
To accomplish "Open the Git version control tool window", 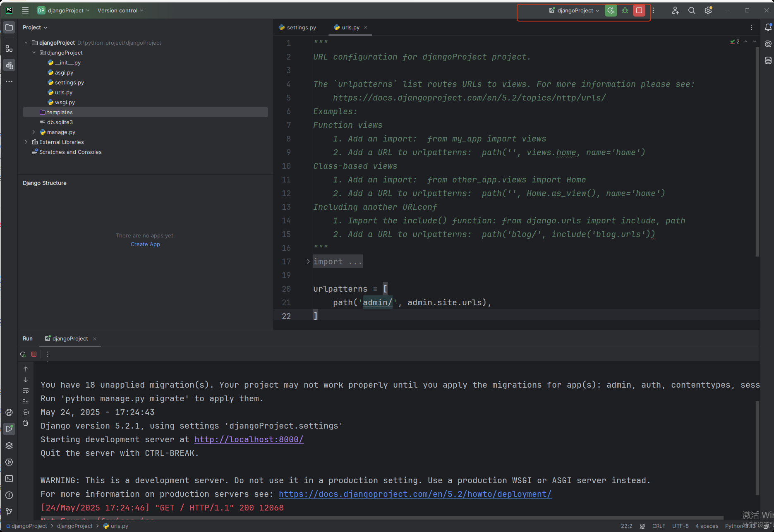I will 9,512.
